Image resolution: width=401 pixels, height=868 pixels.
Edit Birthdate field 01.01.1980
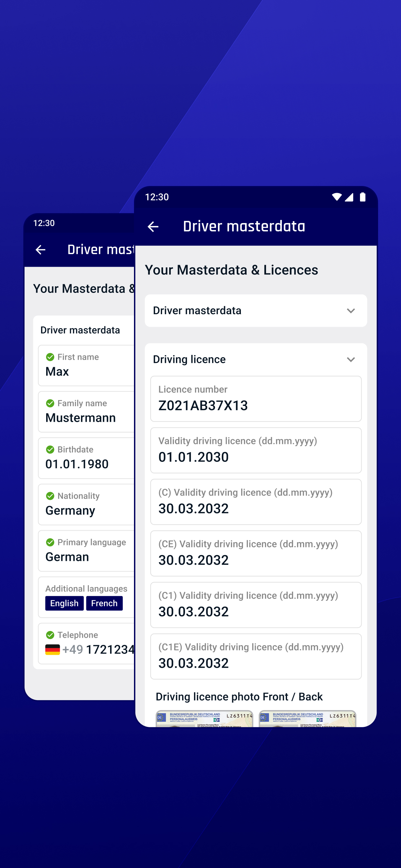pyautogui.click(x=86, y=458)
